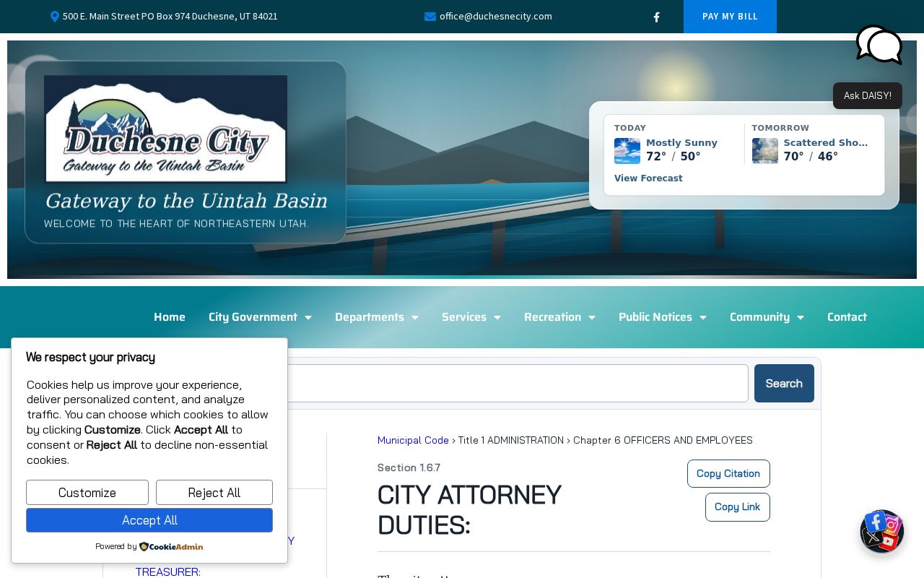This screenshot has height=578, width=924.
Task: Click the Search button
Action: (x=784, y=384)
